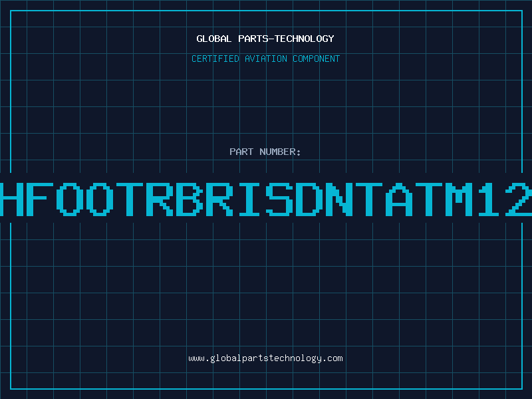This screenshot has height=399, width=532.
Task: Click the word AVIATION in the subtitle
Action: click(x=265, y=59)
